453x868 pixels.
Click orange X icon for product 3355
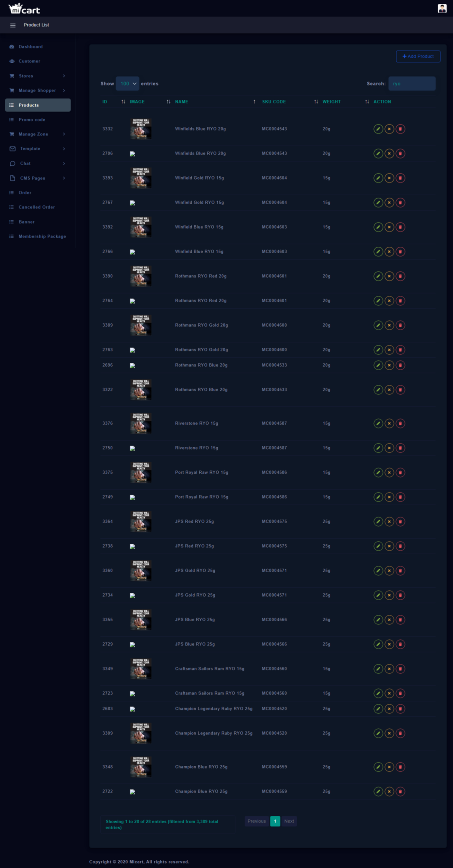(389, 620)
